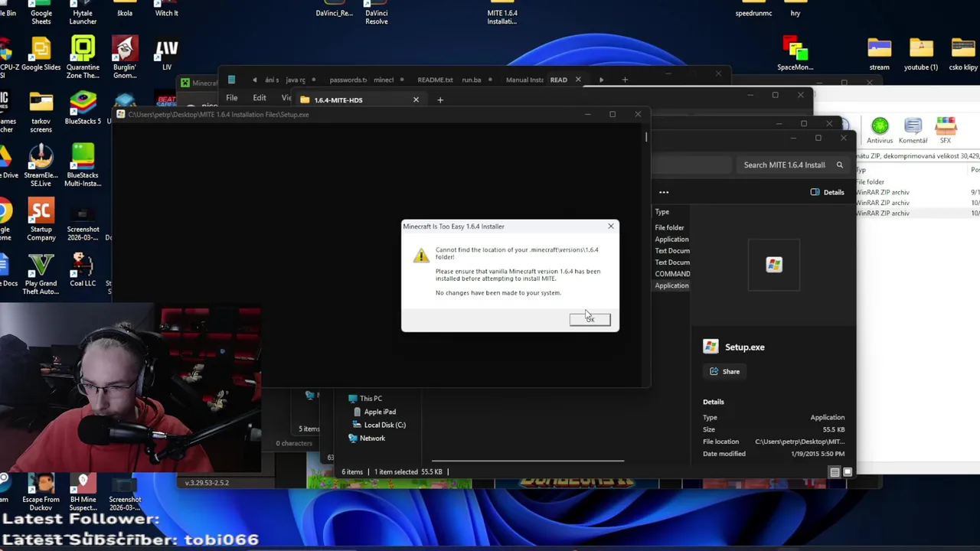Open Startup Company desktop shortcut
Image resolution: width=980 pixels, height=551 pixels.
pyautogui.click(x=41, y=220)
